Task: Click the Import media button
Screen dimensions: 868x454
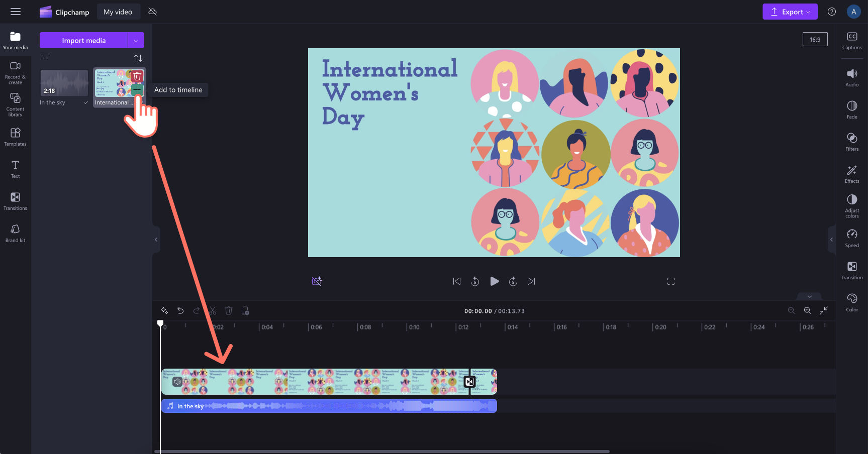Action: tap(83, 40)
